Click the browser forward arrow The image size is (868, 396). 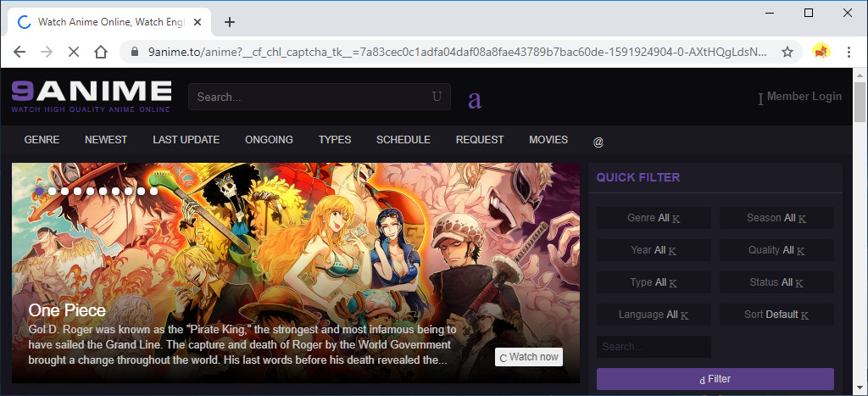(47, 52)
